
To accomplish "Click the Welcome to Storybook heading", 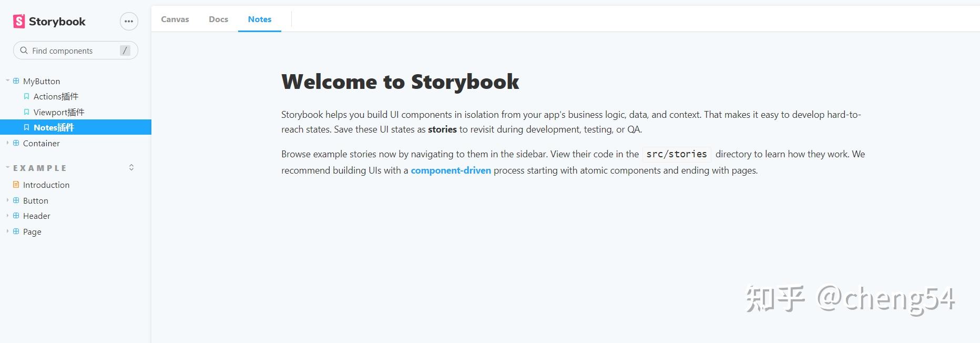I will pos(400,82).
